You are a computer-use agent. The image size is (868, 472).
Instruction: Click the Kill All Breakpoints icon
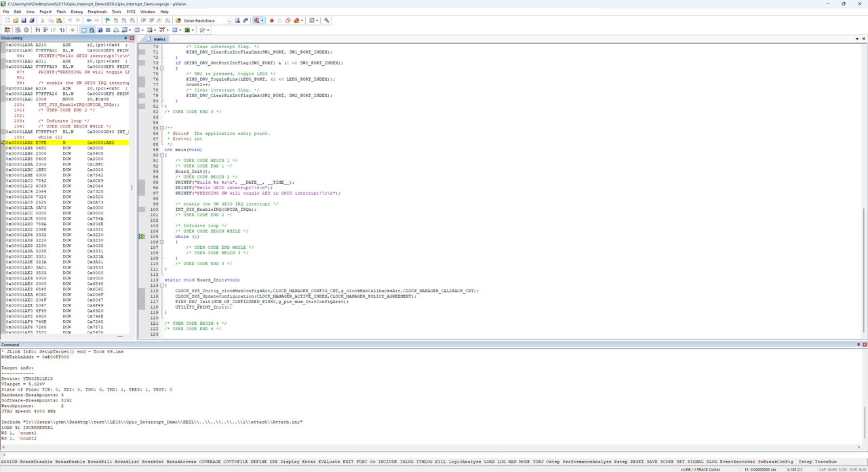tap(296, 20)
